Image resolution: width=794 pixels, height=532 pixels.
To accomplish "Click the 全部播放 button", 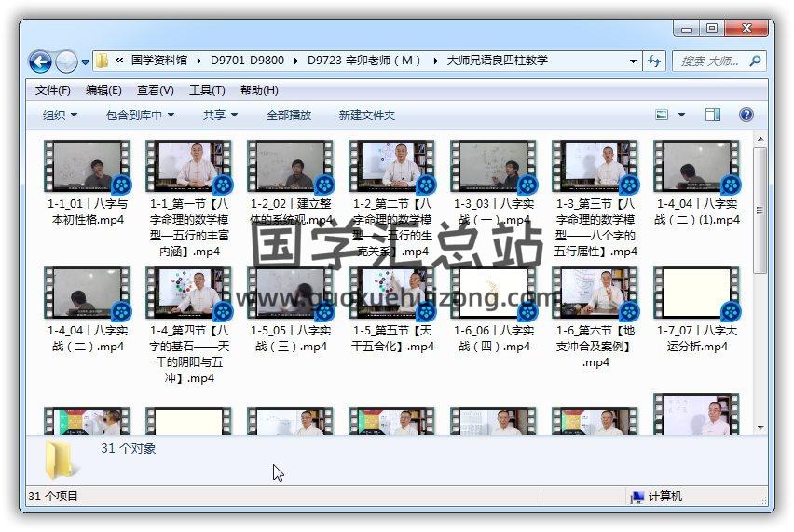I will 289,115.
